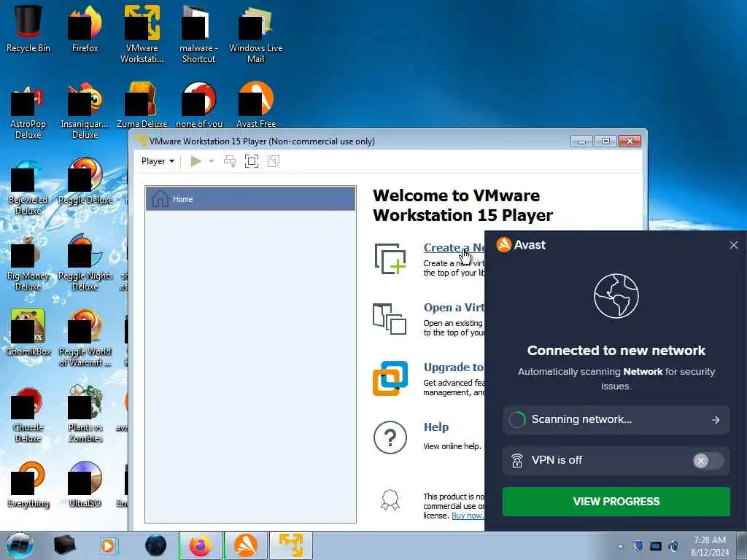Click the Upgrade to Workstation Pro link
The image size is (747, 560).
pyautogui.click(x=454, y=367)
